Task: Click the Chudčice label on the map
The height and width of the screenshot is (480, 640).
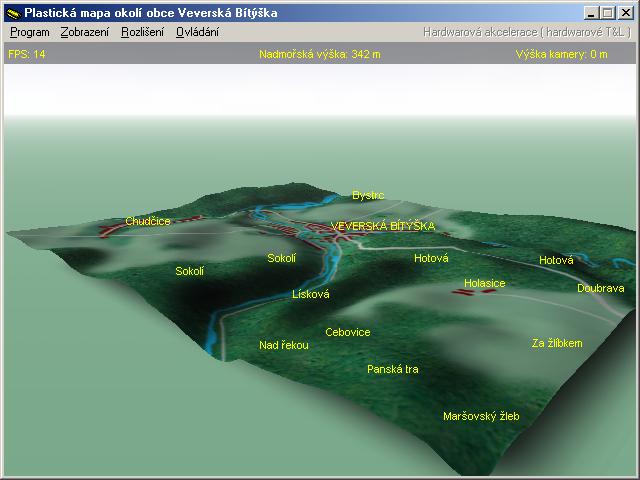Action: click(148, 221)
